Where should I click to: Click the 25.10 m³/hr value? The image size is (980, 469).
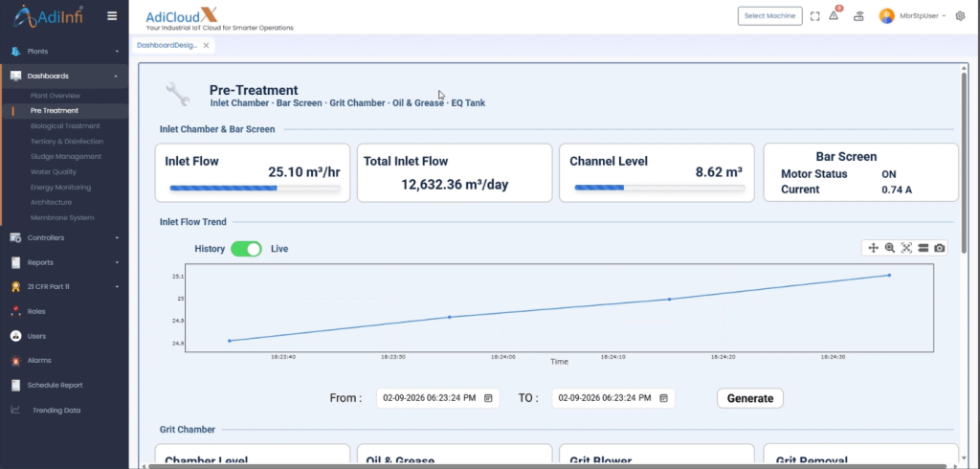tap(304, 172)
